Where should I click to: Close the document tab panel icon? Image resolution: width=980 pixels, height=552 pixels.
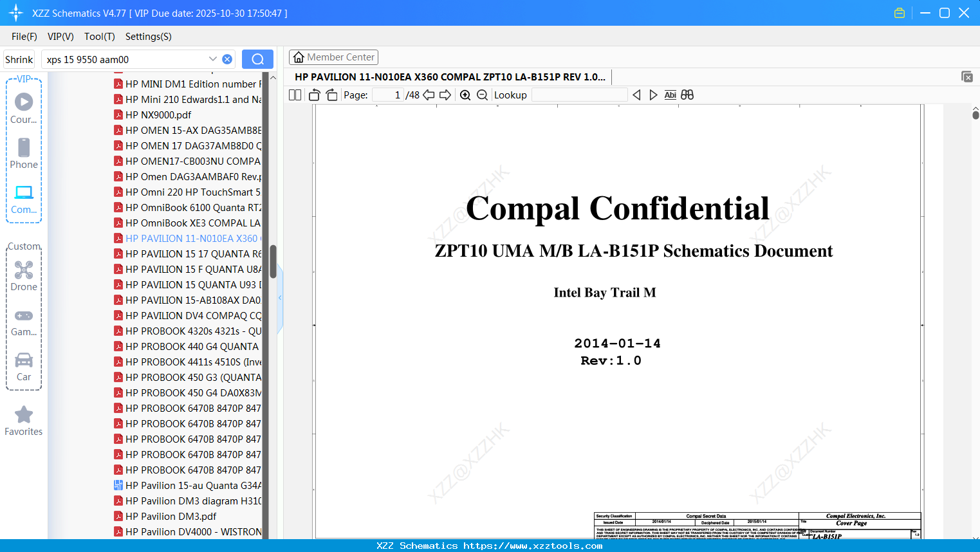coord(967,77)
